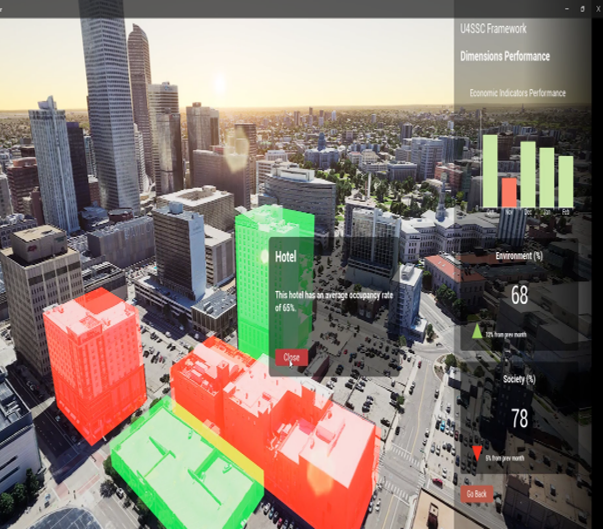This screenshot has height=529, width=603.
Task: Click the green up-triangle under Environment
Action: (477, 330)
